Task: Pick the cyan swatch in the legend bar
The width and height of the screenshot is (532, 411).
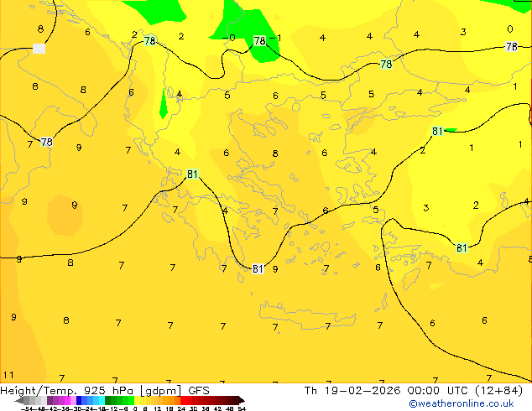Action: pos(102,400)
